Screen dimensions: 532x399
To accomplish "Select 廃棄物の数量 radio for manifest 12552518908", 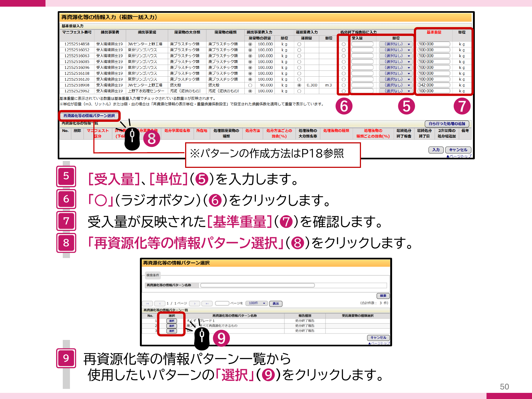I will point(250,85).
